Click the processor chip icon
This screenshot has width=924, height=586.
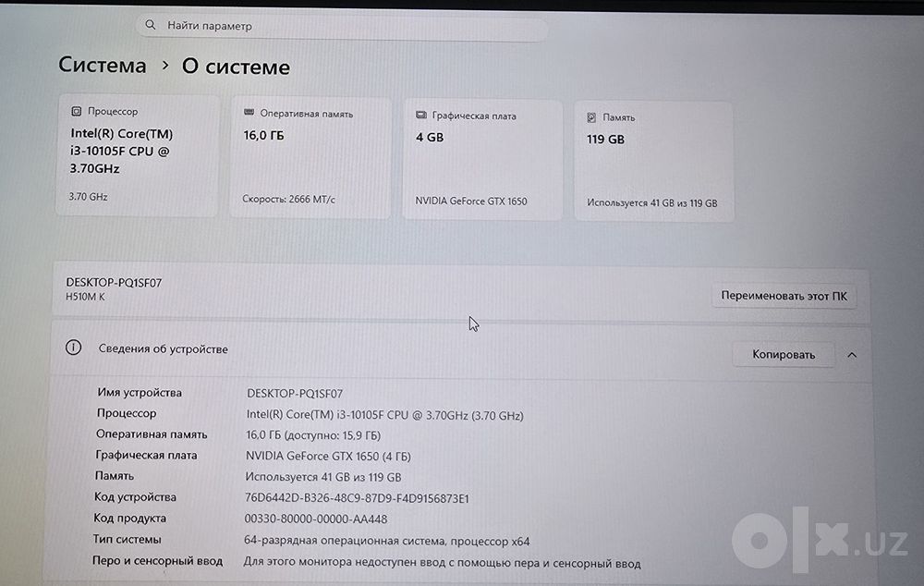(76, 111)
